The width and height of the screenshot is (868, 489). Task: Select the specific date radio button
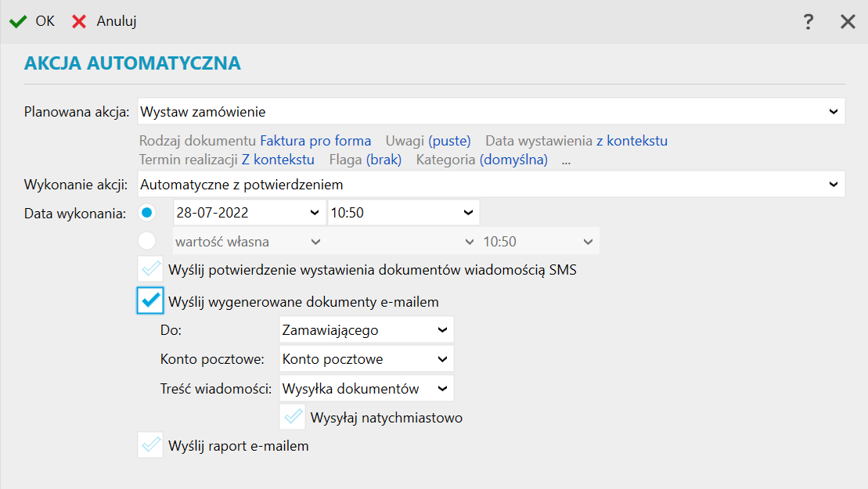tap(147, 213)
